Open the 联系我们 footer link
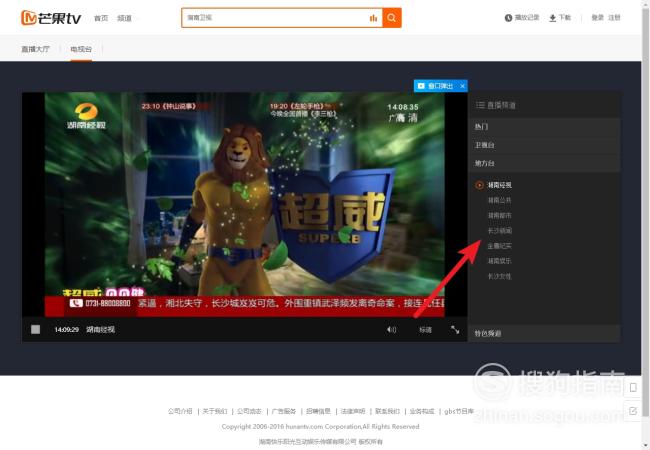 [x=387, y=411]
